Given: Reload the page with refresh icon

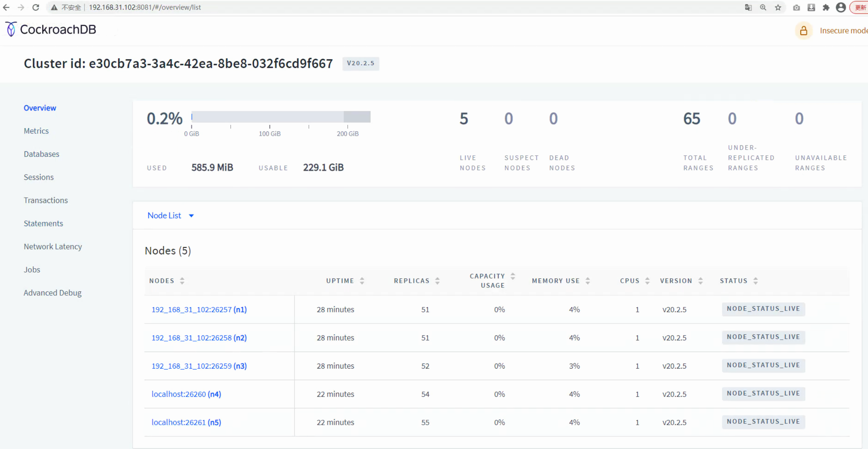Looking at the screenshot, I should coord(36,7).
